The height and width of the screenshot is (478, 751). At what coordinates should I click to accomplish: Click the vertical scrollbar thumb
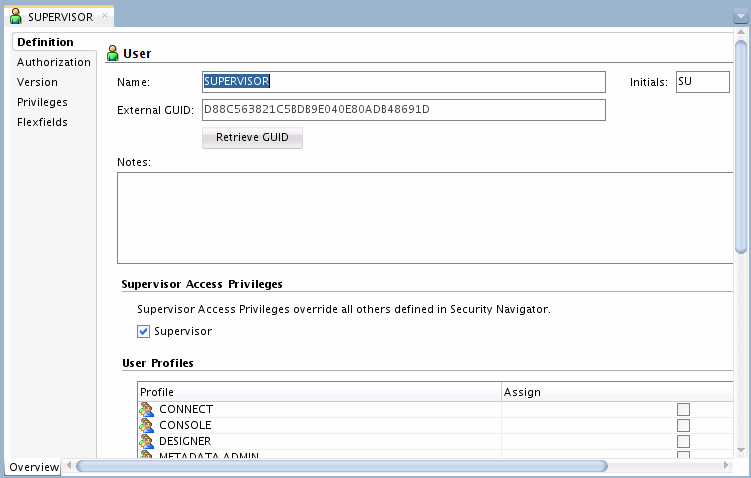click(x=741, y=147)
